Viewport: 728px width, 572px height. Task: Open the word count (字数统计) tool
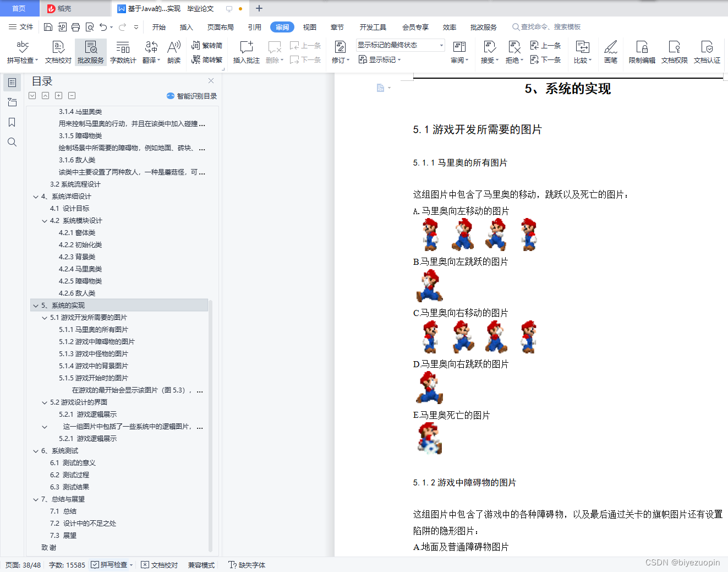pyautogui.click(x=123, y=52)
